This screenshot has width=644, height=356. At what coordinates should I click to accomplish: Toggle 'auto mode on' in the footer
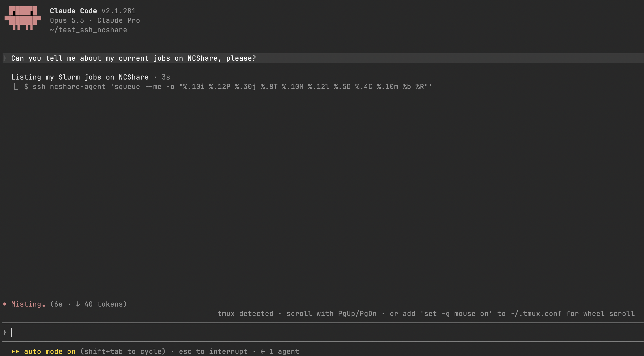pos(50,351)
